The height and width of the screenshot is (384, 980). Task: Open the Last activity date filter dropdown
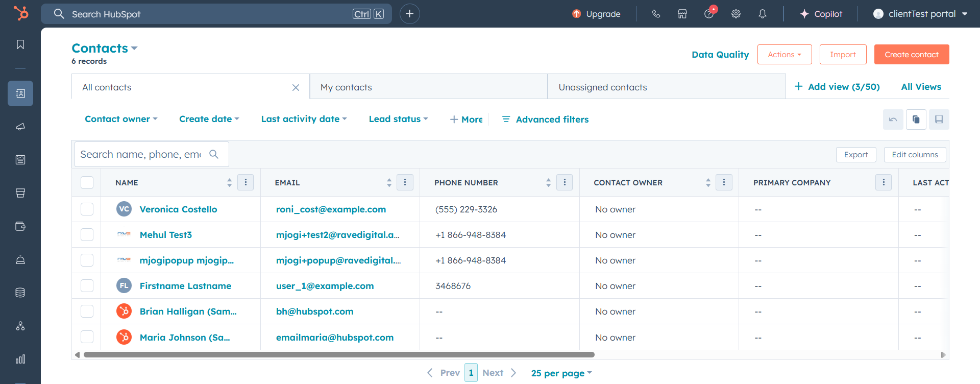(x=304, y=119)
